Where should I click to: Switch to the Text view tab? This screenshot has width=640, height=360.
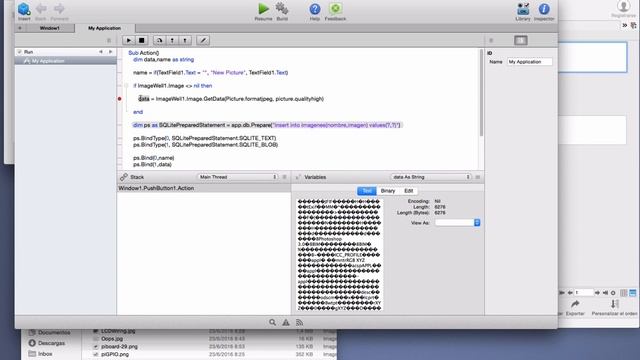pyautogui.click(x=367, y=191)
